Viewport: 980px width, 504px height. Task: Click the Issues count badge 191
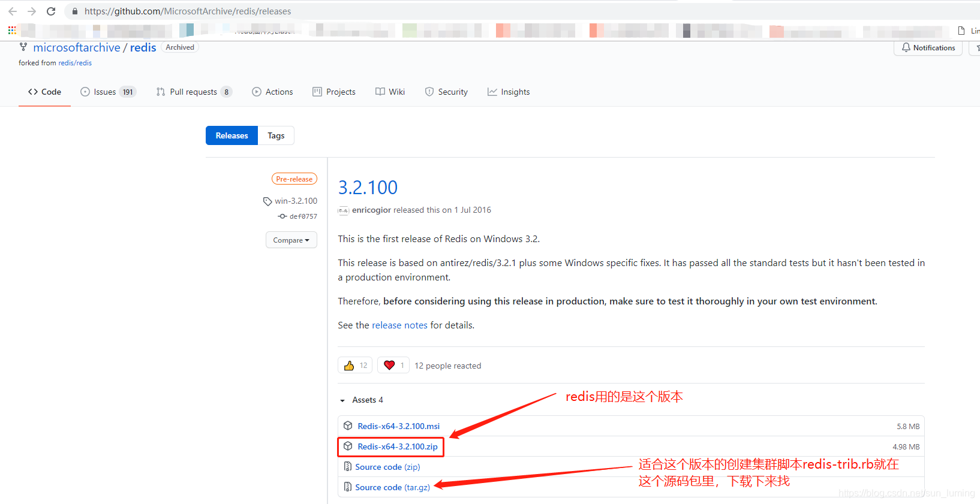pyautogui.click(x=128, y=92)
